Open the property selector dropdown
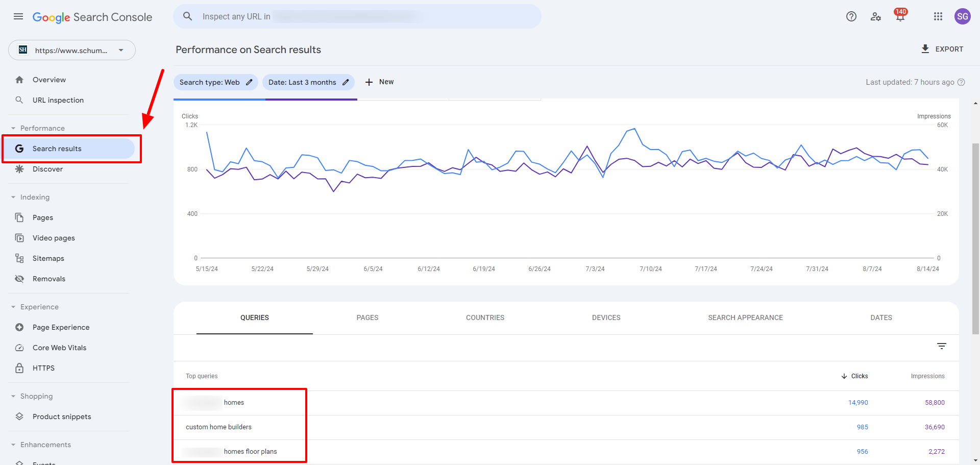 pyautogui.click(x=72, y=50)
